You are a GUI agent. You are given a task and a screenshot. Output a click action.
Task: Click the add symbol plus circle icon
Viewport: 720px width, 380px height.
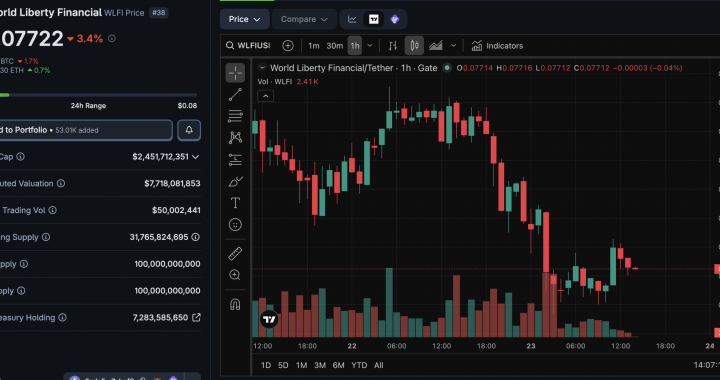[288, 45]
